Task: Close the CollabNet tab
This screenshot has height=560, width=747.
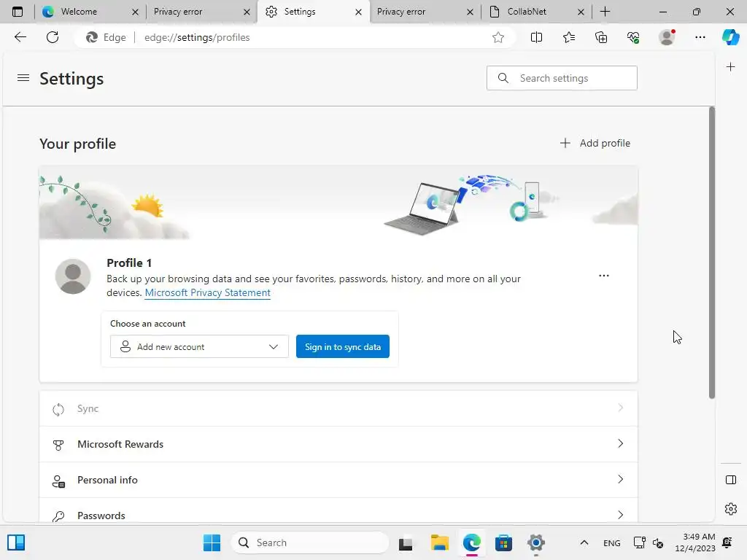Action: 581,12
